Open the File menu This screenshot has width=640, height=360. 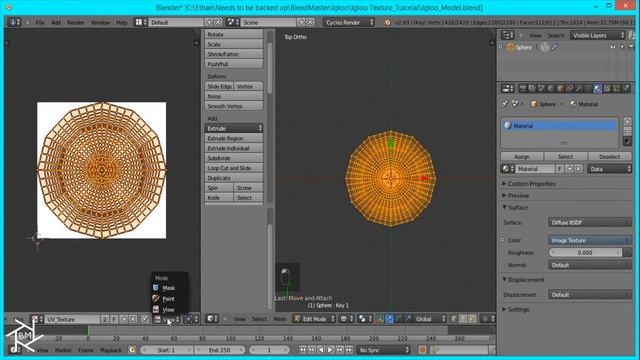(40, 22)
